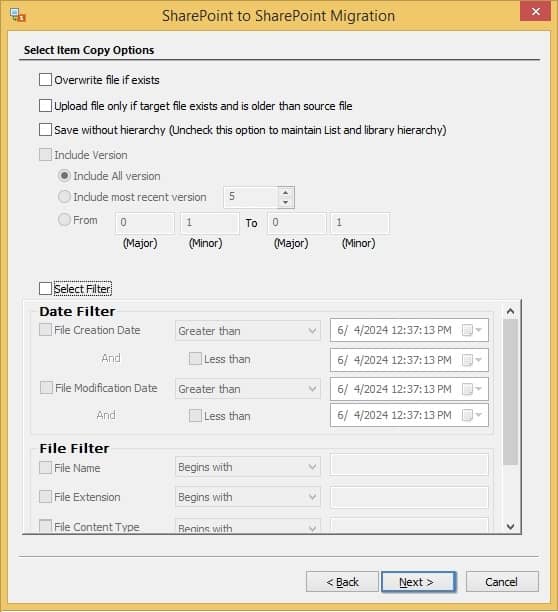Click the recent version number field showing 5
The image size is (558, 612).
tap(251, 197)
